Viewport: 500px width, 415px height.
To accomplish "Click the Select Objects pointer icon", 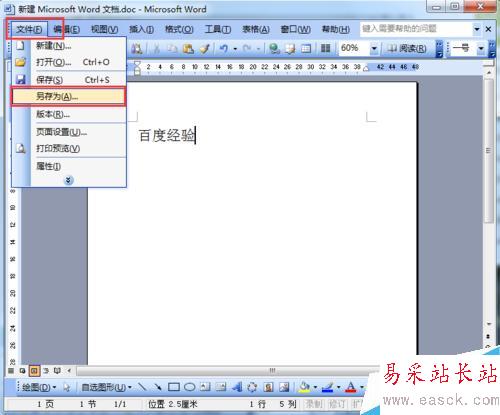I will 67,387.
